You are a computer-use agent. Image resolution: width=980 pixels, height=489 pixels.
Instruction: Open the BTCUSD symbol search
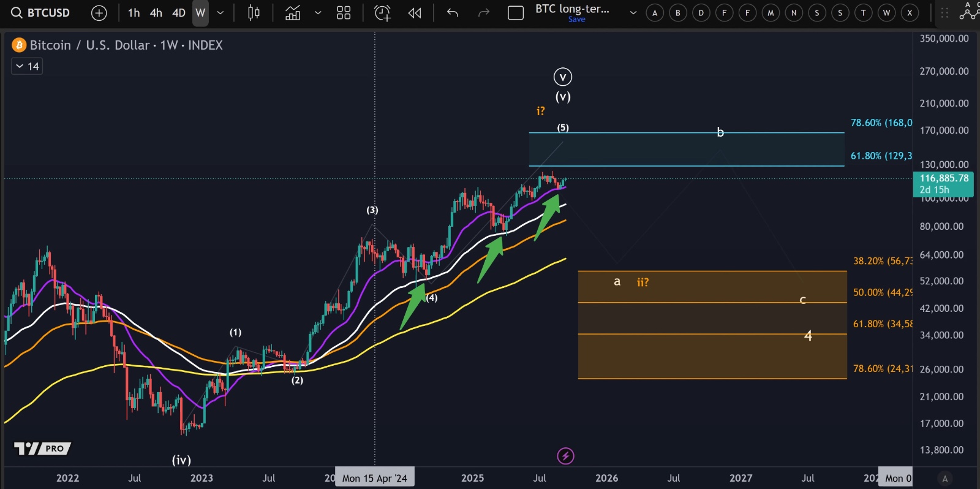pyautogui.click(x=41, y=13)
